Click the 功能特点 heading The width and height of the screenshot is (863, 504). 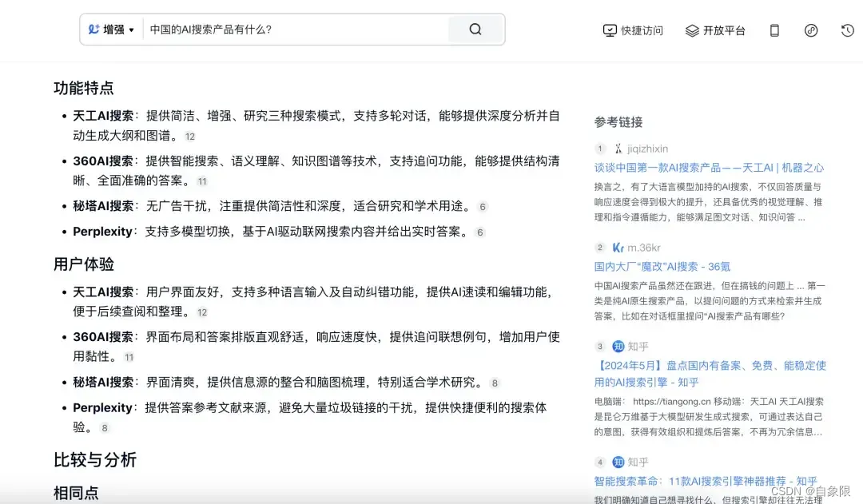pyautogui.click(x=84, y=88)
